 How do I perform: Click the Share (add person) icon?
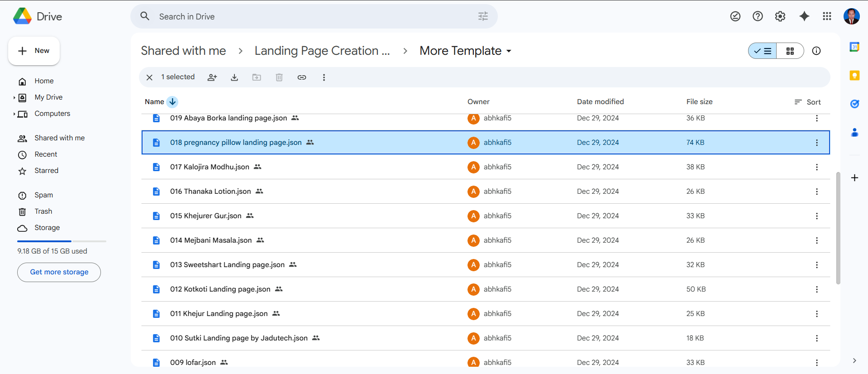tap(212, 77)
